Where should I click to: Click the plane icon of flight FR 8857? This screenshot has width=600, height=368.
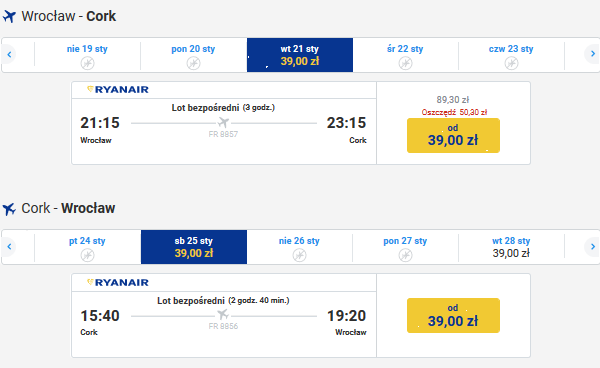[223, 122]
